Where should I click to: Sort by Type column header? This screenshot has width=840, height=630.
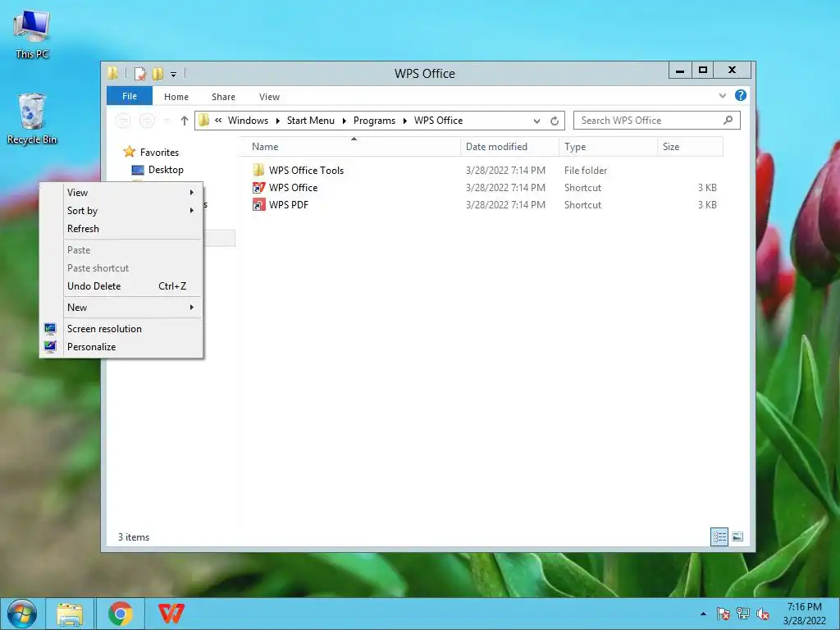608,147
